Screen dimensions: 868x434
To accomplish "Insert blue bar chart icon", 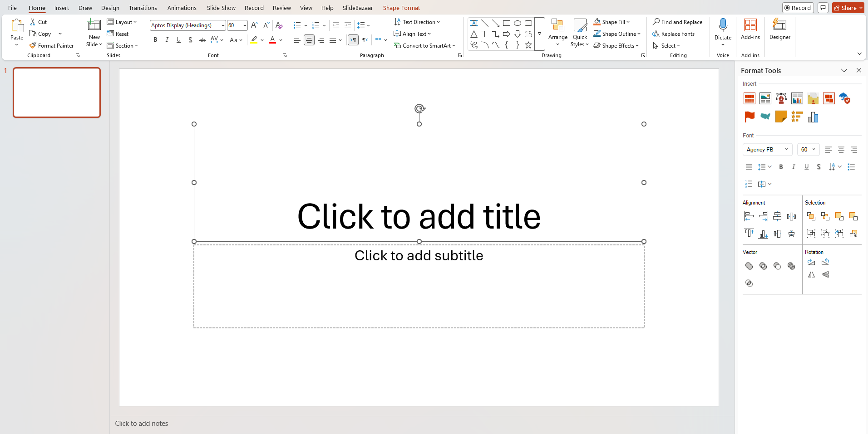I will click(813, 117).
